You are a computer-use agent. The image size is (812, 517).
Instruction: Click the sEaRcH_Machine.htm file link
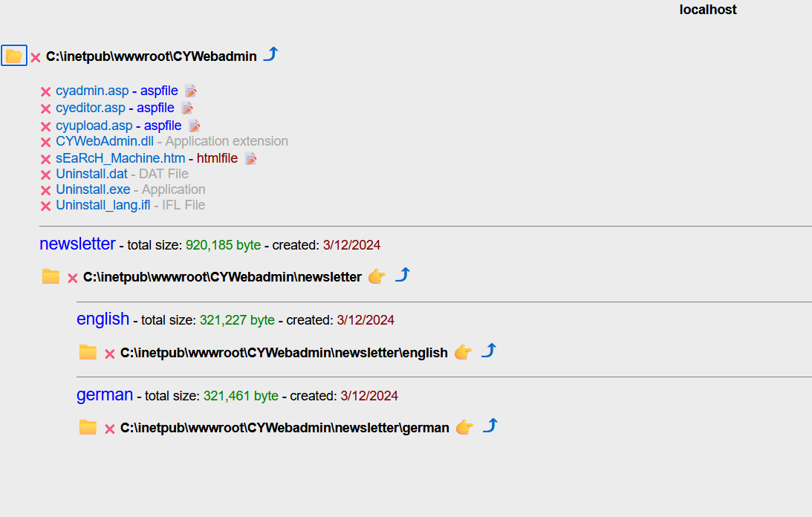click(120, 158)
